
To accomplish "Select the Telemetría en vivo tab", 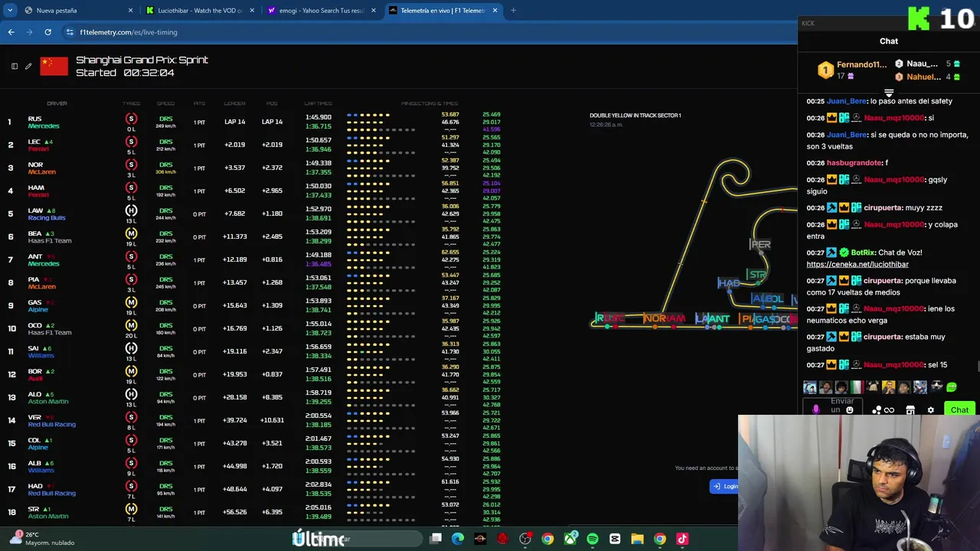I will click(443, 11).
